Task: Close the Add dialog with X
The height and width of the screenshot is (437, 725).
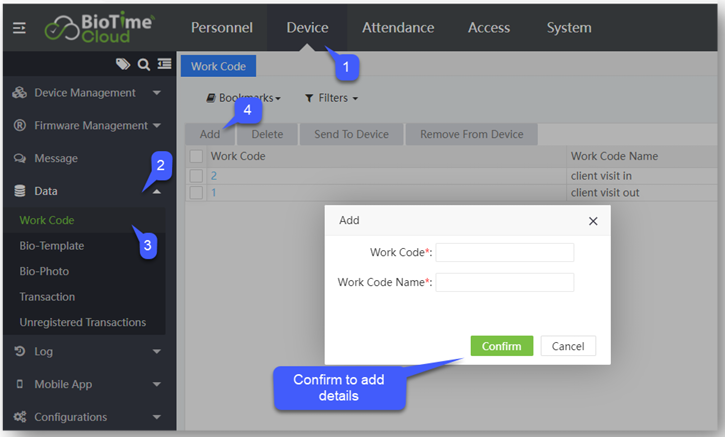Action: [592, 221]
